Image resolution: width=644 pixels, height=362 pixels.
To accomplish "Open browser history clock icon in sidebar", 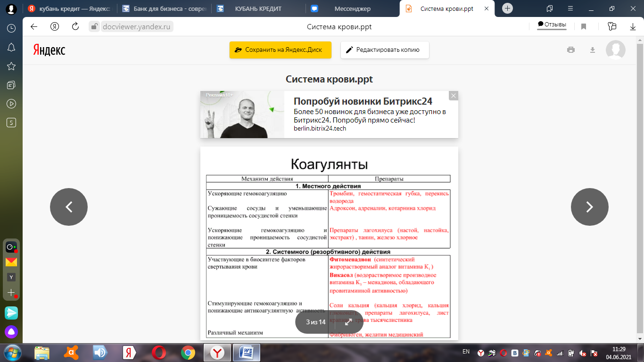I will coord(11,28).
